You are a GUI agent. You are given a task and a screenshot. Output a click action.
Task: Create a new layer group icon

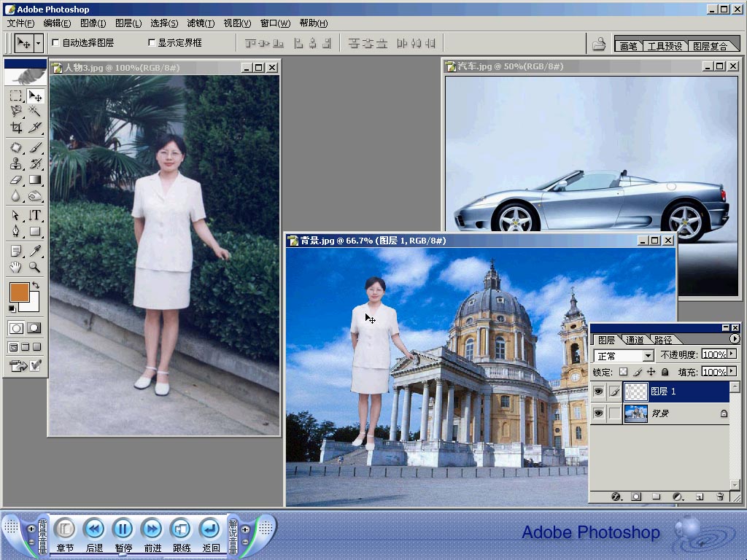point(657,497)
